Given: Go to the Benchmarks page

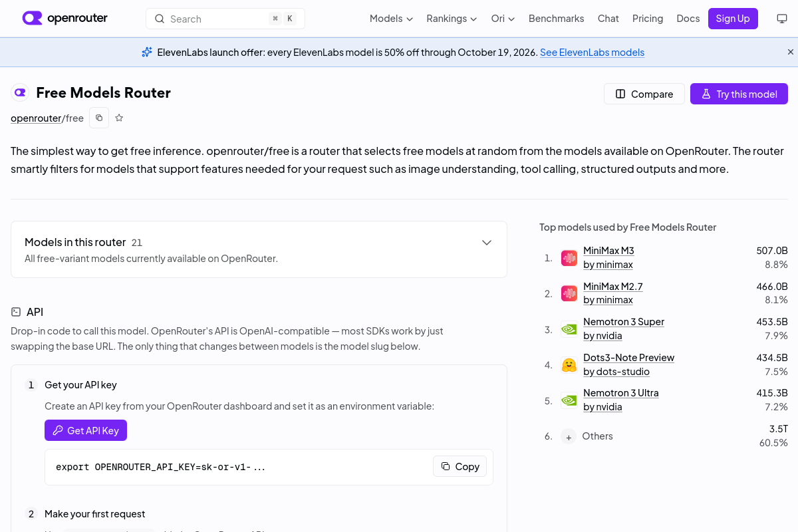Looking at the screenshot, I should [557, 19].
